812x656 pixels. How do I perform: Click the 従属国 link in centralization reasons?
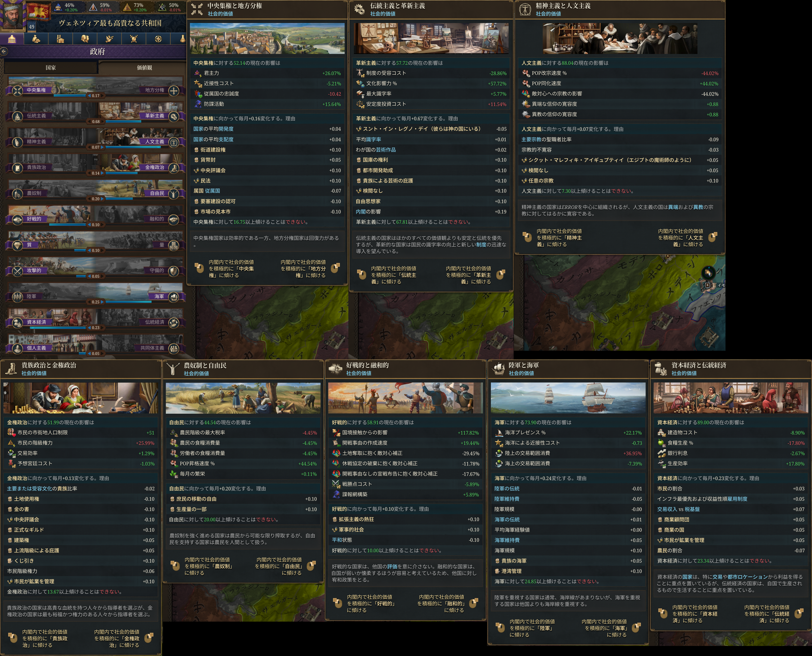click(212, 191)
